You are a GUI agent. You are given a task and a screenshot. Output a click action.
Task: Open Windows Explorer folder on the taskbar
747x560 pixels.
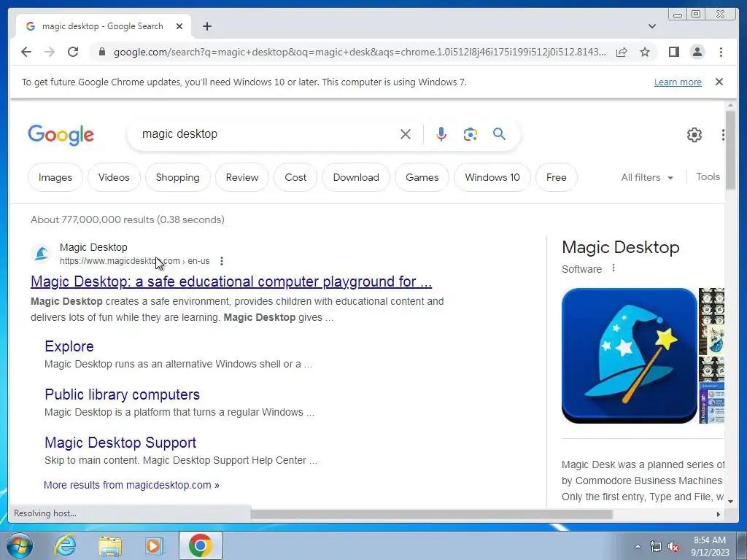point(110,546)
